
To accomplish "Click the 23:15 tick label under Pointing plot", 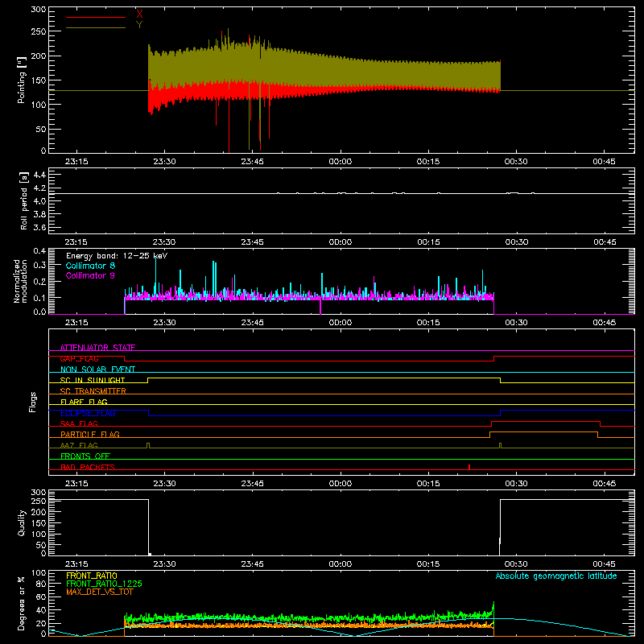I will [x=76, y=162].
